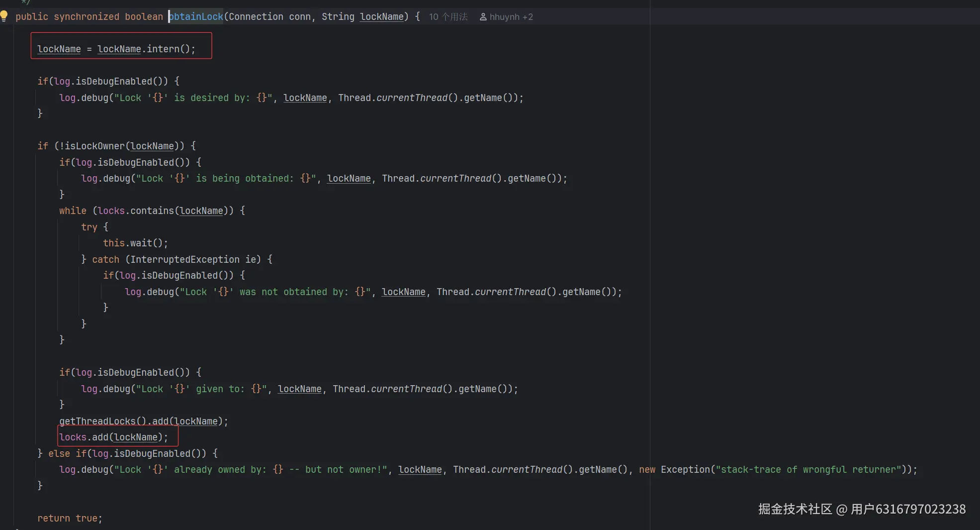The width and height of the screenshot is (980, 530).
Task: Click the string "Lock '{}' given to: {}"
Action: coord(201,389)
